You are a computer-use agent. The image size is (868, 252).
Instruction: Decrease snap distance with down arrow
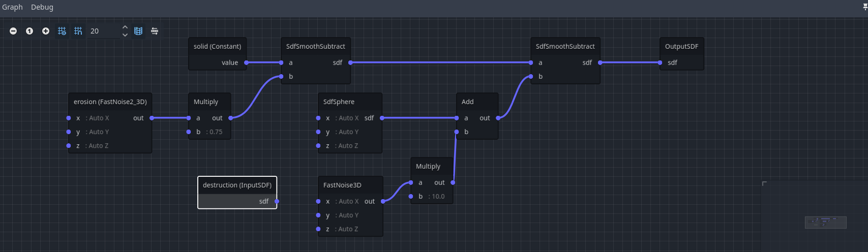click(x=125, y=35)
